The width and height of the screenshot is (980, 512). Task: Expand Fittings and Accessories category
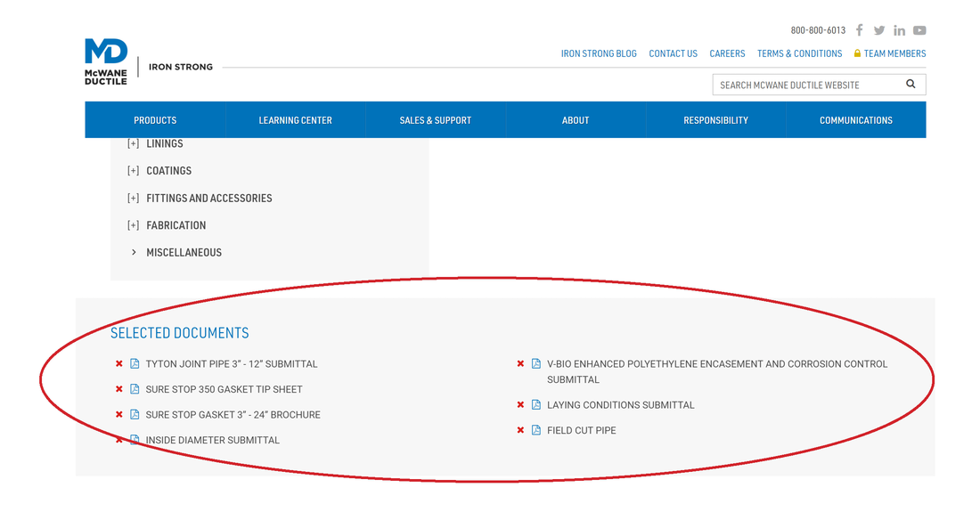coord(133,198)
